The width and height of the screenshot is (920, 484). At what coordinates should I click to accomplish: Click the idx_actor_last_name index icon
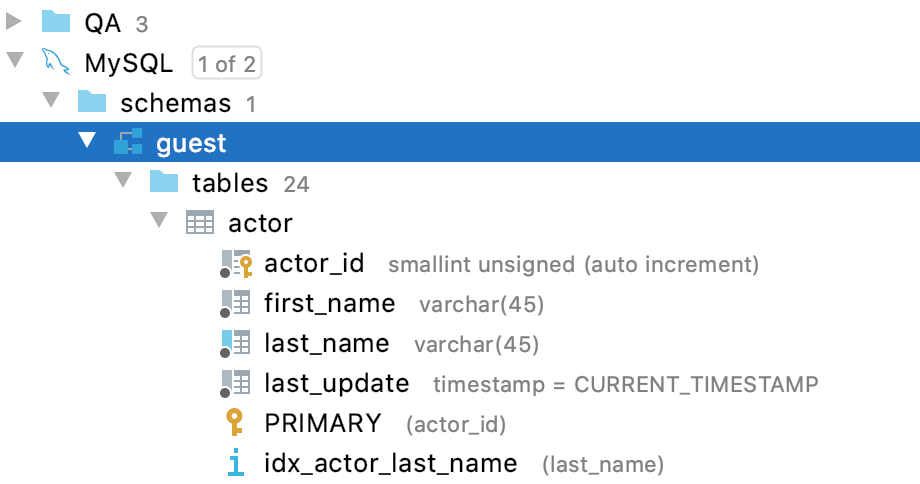tap(236, 463)
